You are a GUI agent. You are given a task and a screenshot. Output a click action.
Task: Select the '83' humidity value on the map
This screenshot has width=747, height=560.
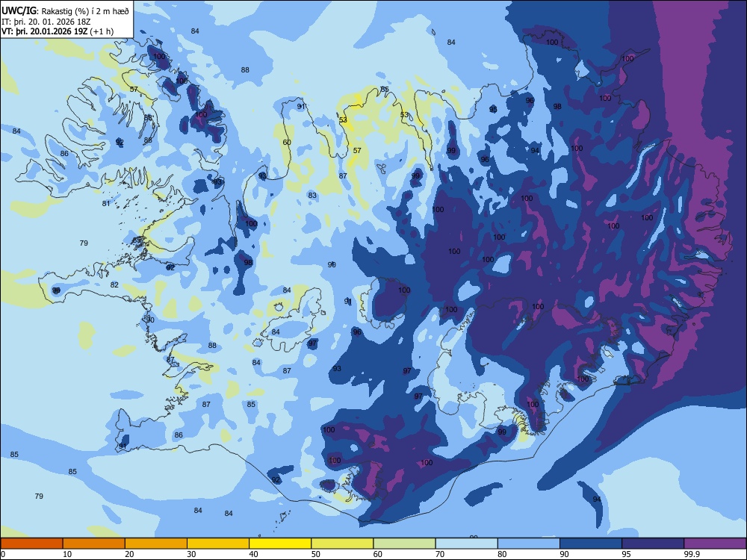pyautogui.click(x=312, y=195)
